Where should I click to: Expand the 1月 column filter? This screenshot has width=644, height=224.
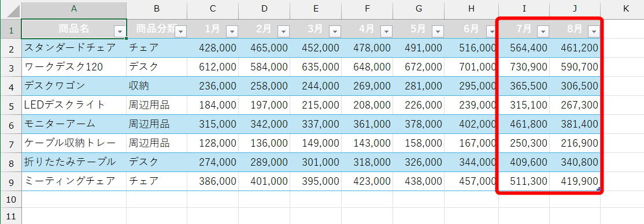(x=232, y=31)
